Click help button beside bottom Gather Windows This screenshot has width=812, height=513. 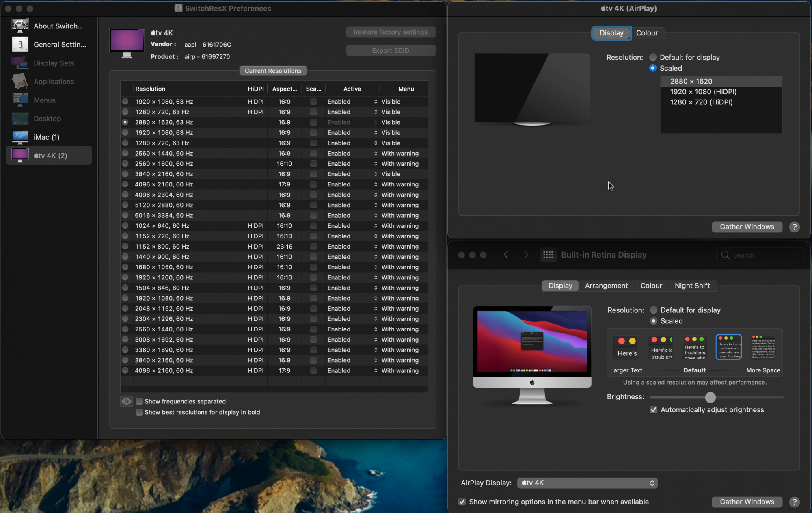click(794, 502)
